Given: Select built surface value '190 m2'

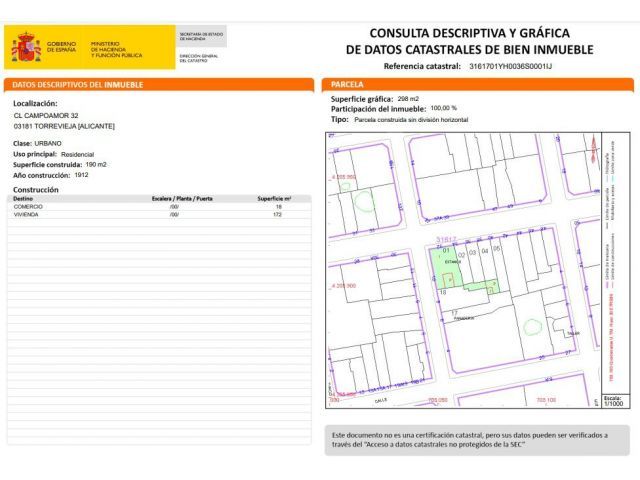Looking at the screenshot, I should (x=96, y=164).
